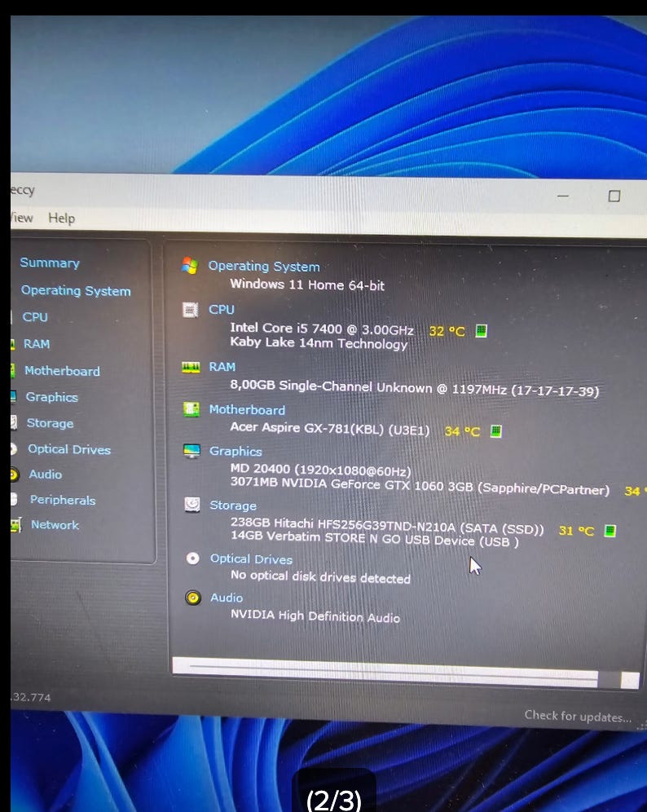Open the View menu
Viewport: 647px width, 812px height.
(x=22, y=218)
